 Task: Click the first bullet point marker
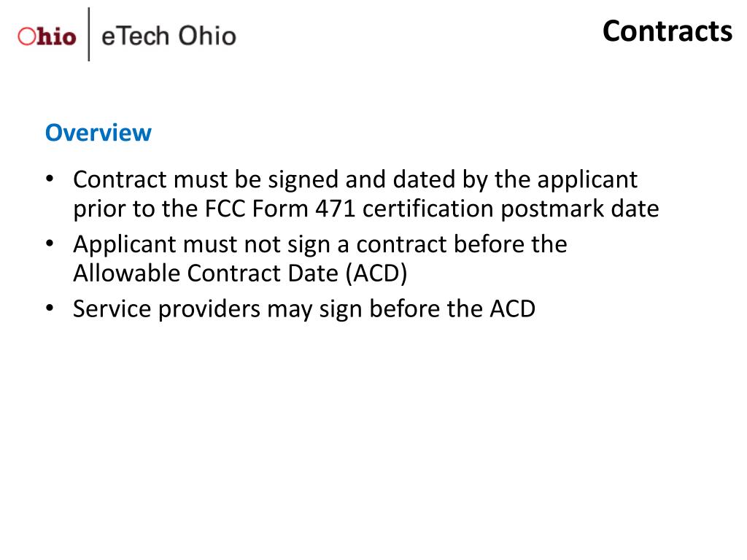point(50,179)
